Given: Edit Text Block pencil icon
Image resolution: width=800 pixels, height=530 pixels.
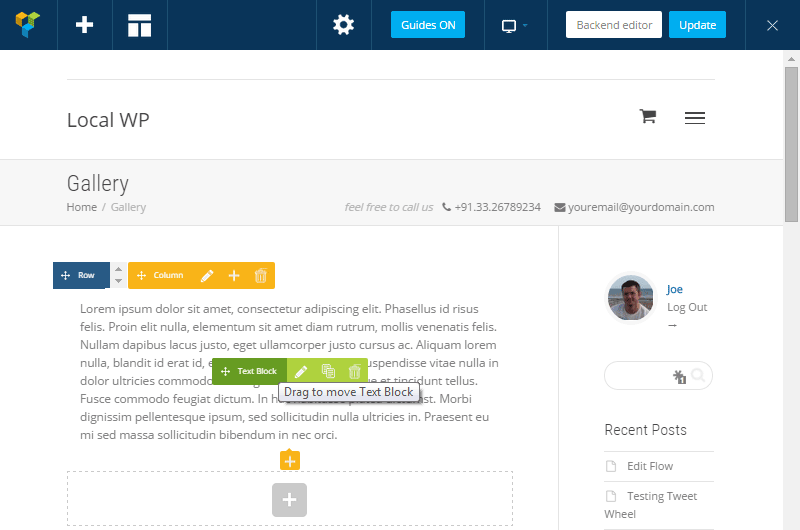Looking at the screenshot, I should tap(301, 371).
